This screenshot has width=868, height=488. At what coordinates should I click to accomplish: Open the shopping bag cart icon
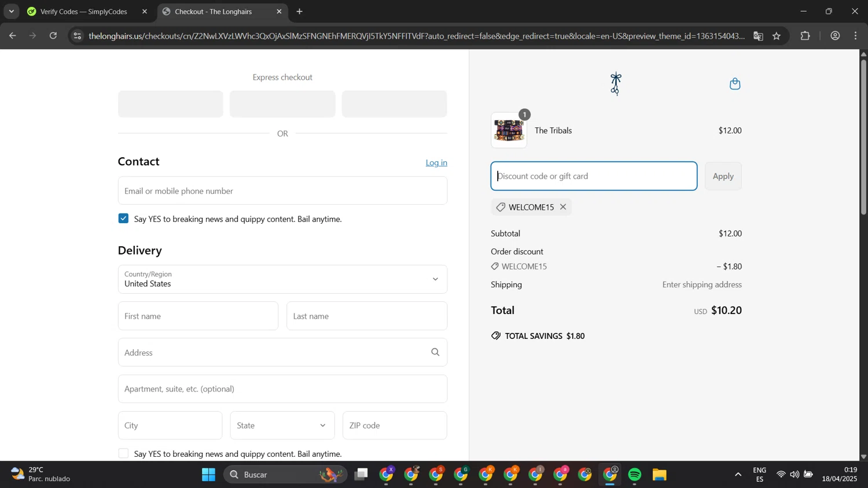click(x=735, y=84)
